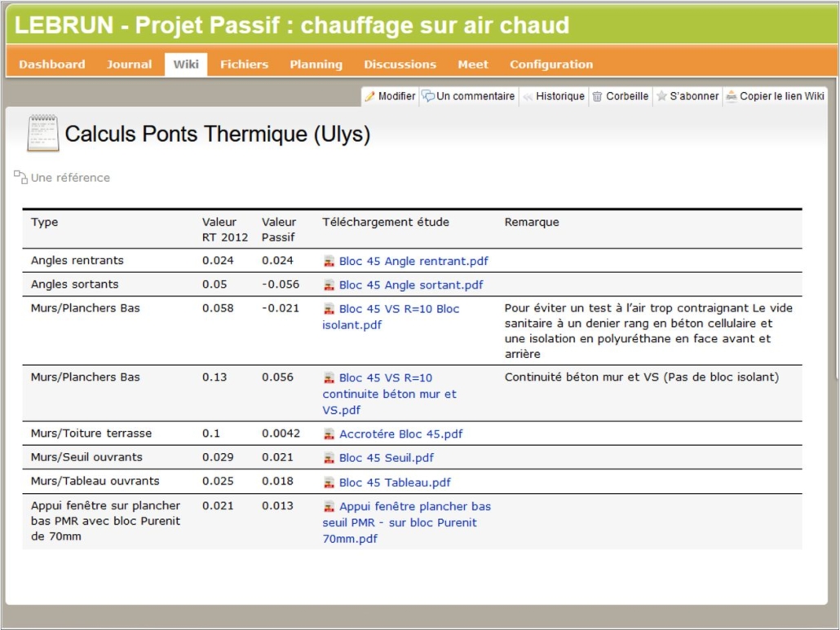The width and height of the screenshot is (840, 630).
Task: Click the Remarque column header
Action: tap(532, 222)
